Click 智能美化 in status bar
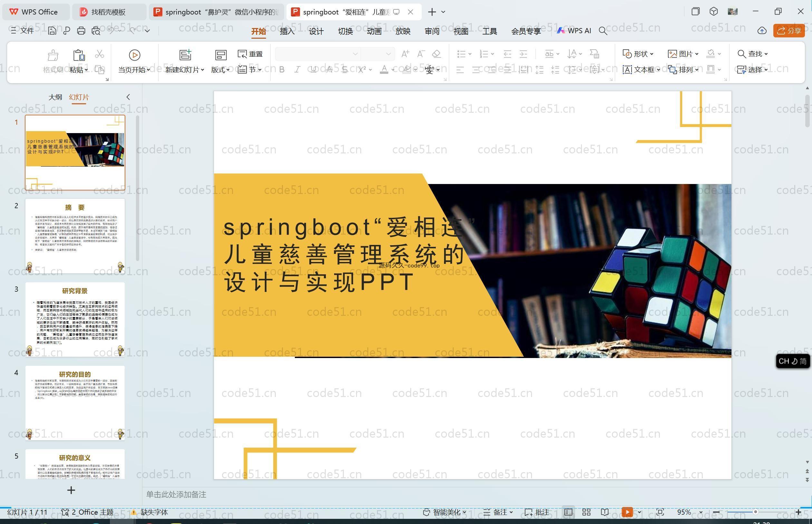812x524 pixels. click(444, 512)
